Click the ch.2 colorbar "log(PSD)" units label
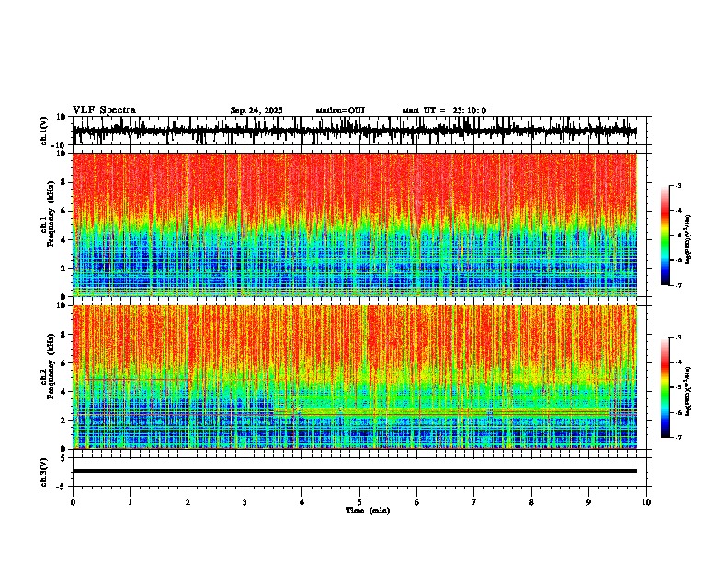Viewport: 728px width, 563px height. coord(688,389)
